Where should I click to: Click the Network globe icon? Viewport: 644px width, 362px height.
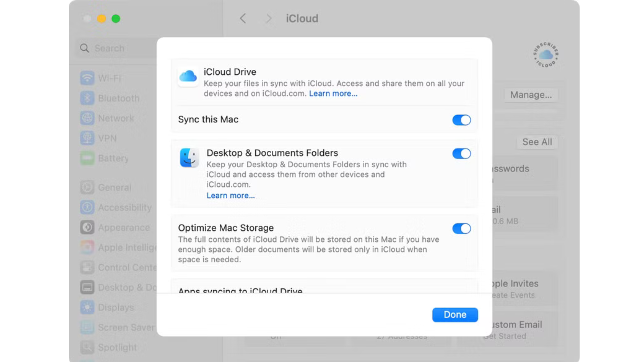(87, 118)
